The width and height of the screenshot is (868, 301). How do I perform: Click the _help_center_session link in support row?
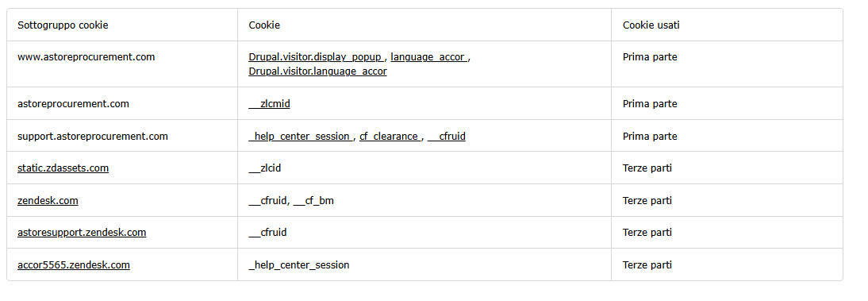(x=301, y=137)
